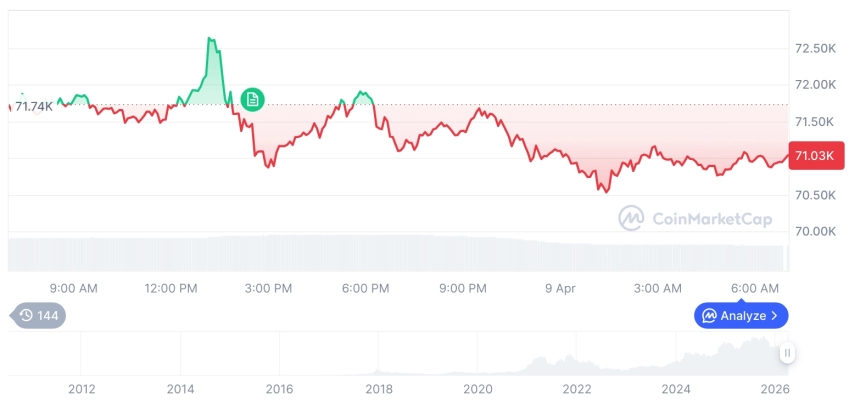Viewport: 860px width, 401px height.
Task: Click the 6:00 PM time label
Action: pyautogui.click(x=365, y=289)
